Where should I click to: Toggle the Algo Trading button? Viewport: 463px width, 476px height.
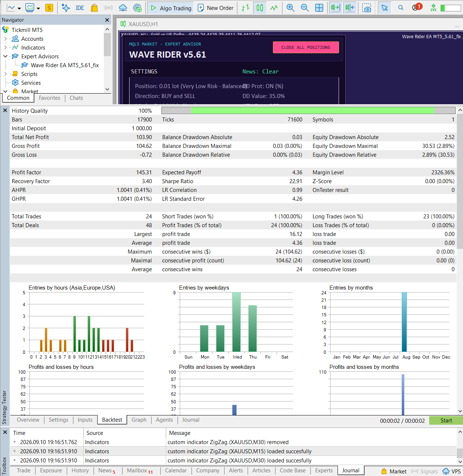click(171, 8)
